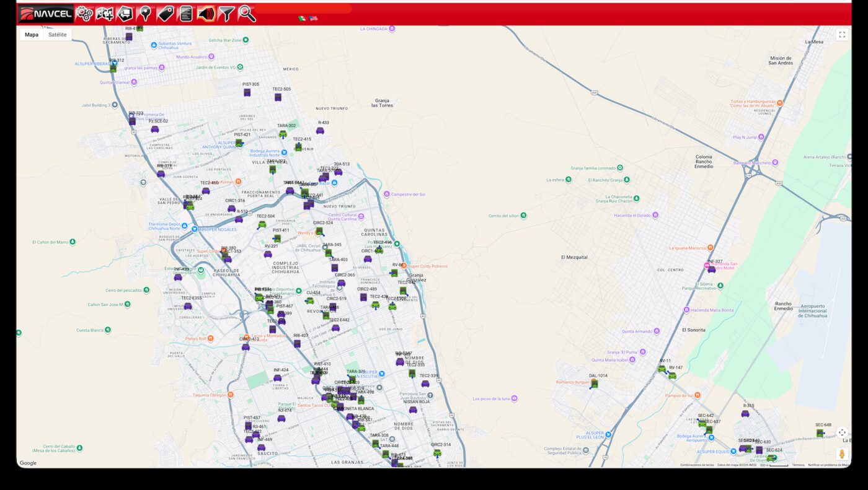
Task: Select vehicle marker CIRC2-524
Action: [x=319, y=231]
